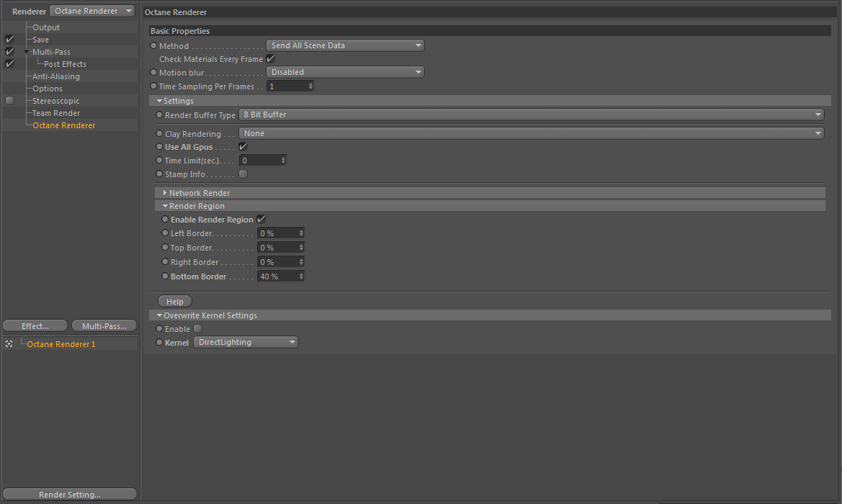Select Save in the settings tree
This screenshot has width=842, height=504.
tap(40, 40)
